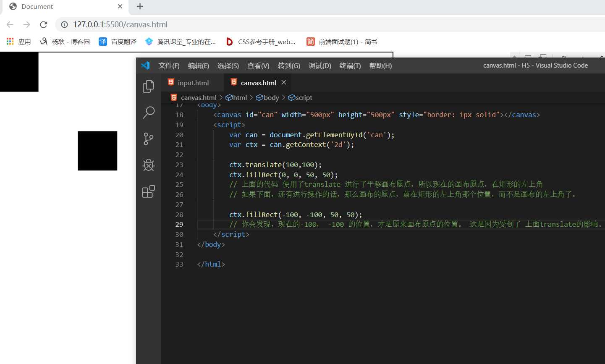Open the 文件(F) menu
The image size is (605, 364).
(169, 65)
